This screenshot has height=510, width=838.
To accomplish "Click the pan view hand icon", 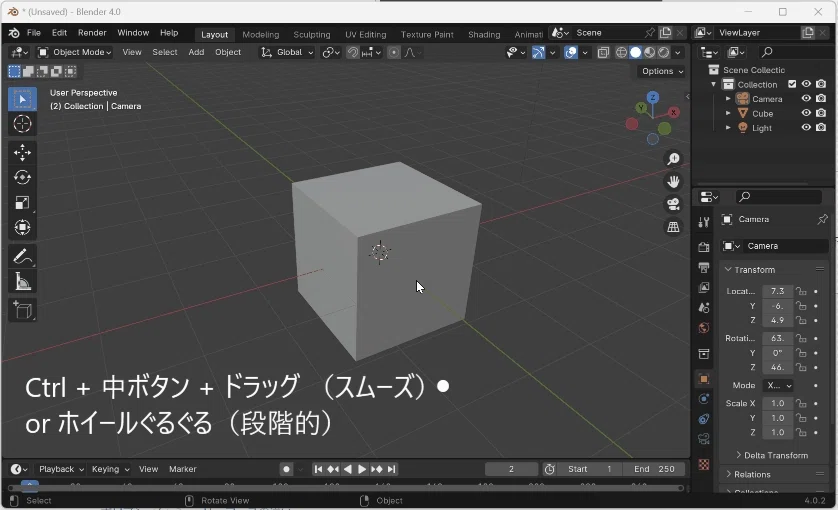I will [673, 181].
